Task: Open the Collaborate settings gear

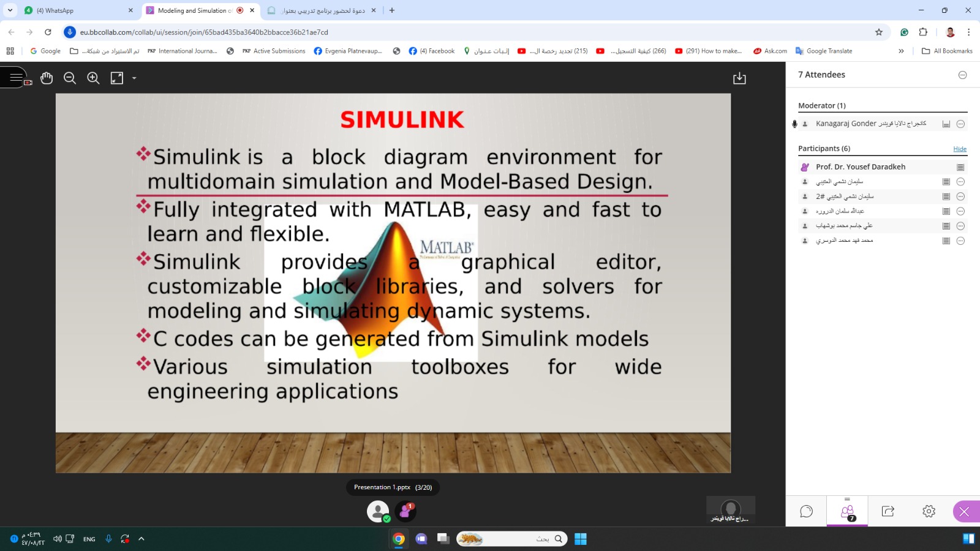Action: point(929,511)
